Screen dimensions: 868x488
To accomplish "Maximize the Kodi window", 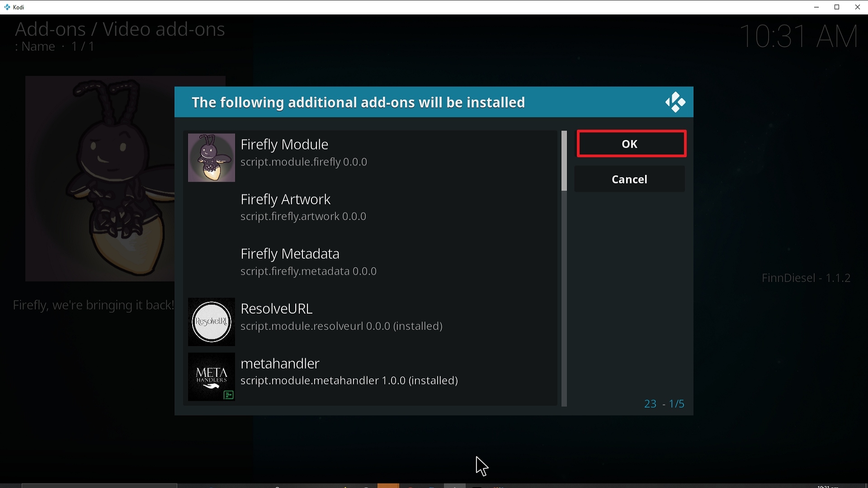I will [837, 7].
